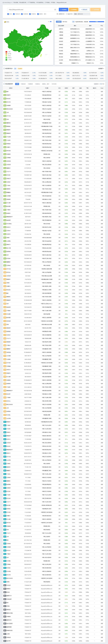Clear the URL input with the X icon
This screenshot has width=108, height=644.
(55, 10)
